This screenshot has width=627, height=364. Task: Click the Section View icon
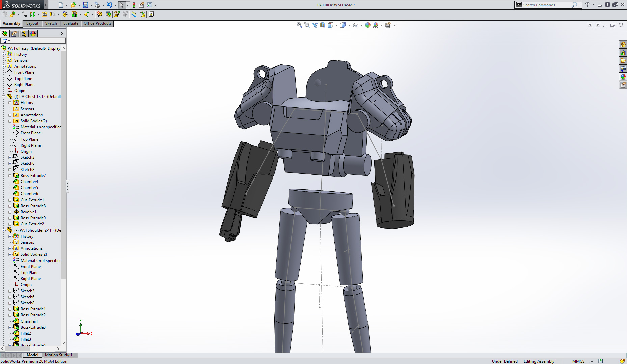pos(322,25)
